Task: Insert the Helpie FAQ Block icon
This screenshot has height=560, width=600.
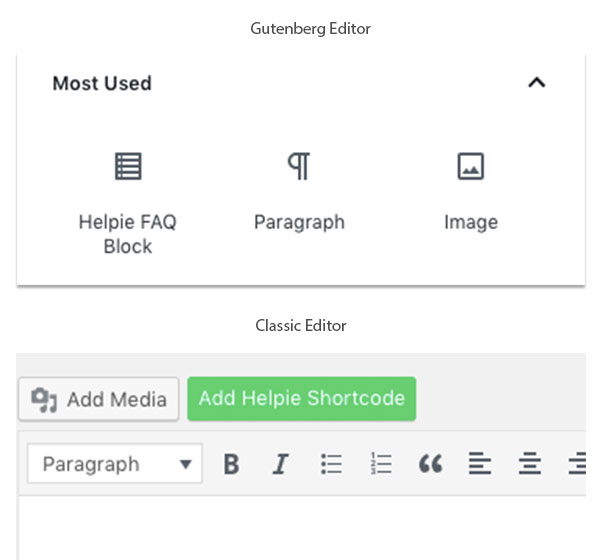Action: tap(128, 166)
